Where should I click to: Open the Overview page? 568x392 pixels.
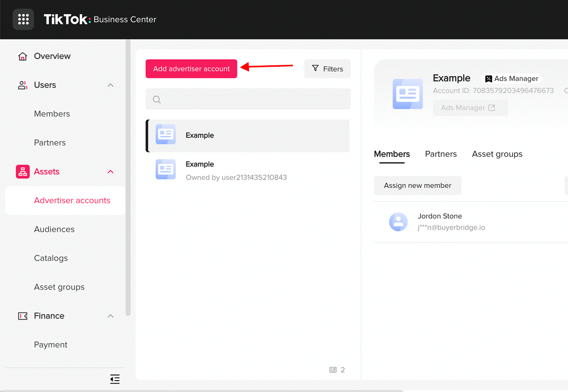[x=52, y=56]
